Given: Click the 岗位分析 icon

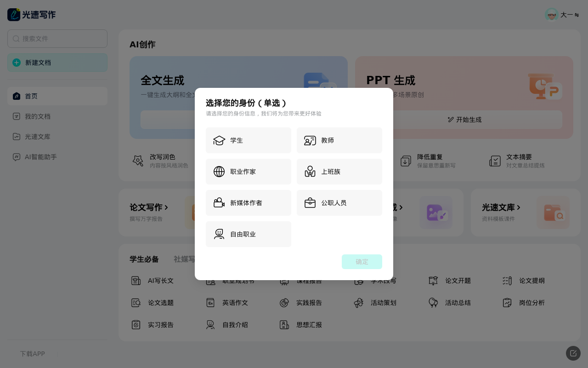Looking at the screenshot, I should [x=507, y=303].
